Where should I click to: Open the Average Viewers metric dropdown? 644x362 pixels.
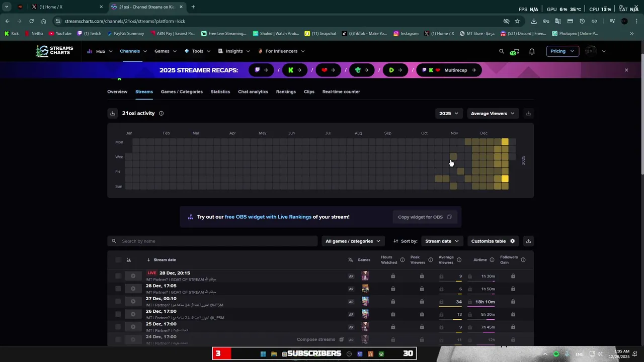pyautogui.click(x=492, y=113)
